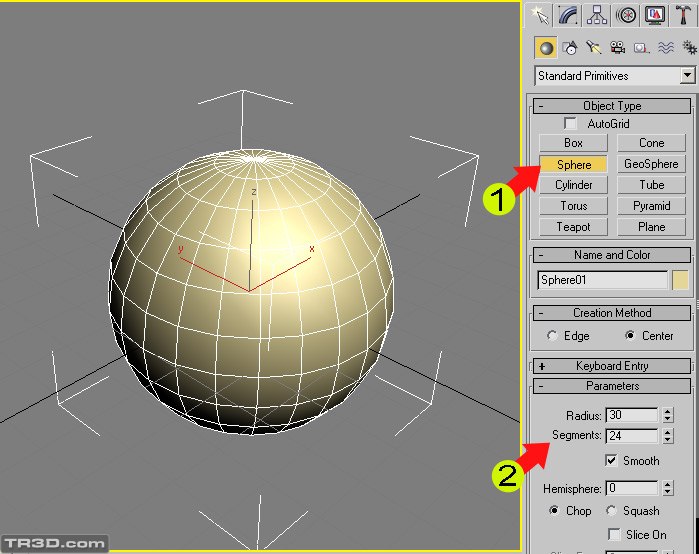
Task: Switch to the Display panel tab
Action: click(655, 15)
